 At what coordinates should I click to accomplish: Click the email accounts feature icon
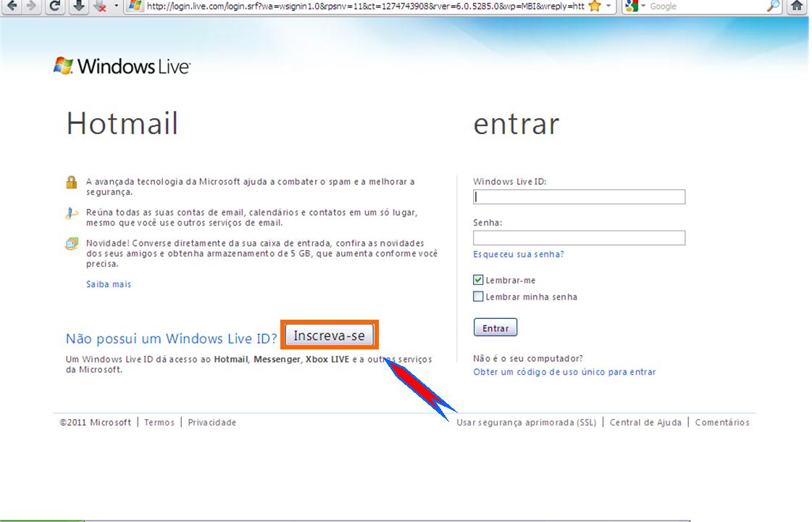click(x=72, y=213)
